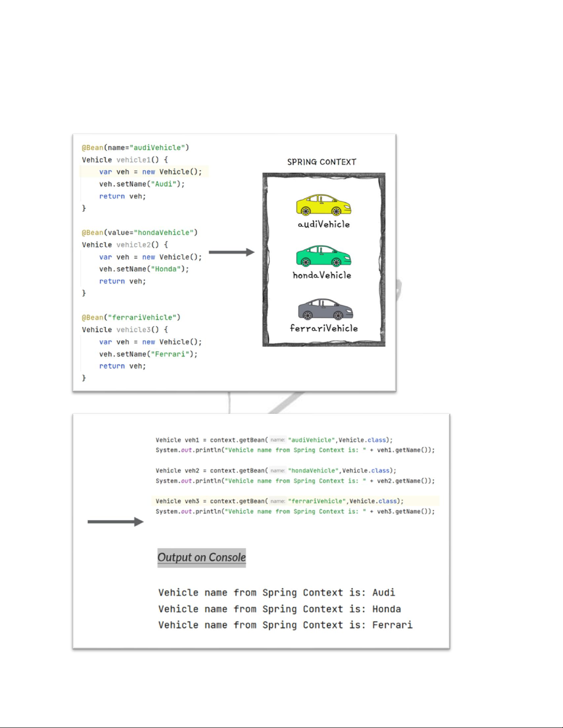
Task: Click the veh.setName("Ferrari") code line
Action: 148,354
